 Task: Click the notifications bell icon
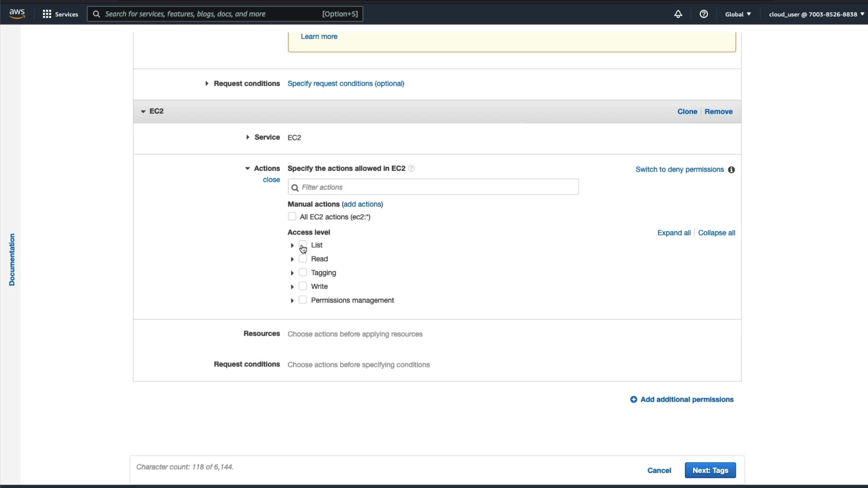(x=678, y=14)
